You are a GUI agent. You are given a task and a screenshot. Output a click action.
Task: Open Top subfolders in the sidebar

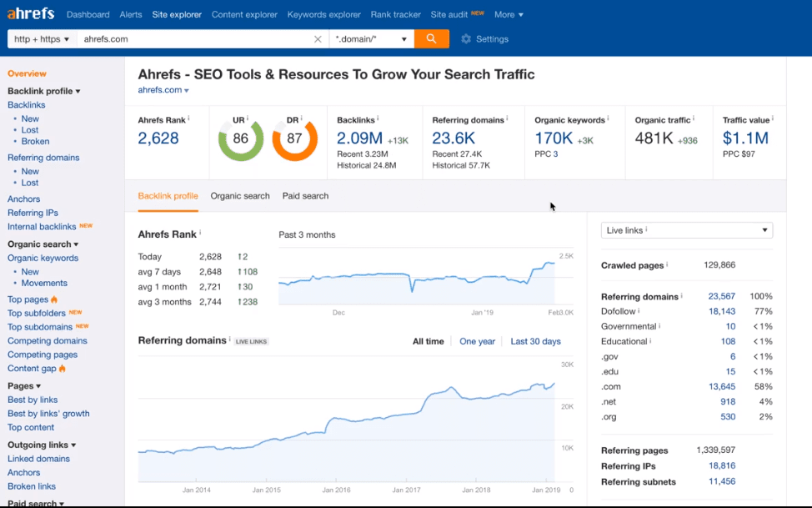[x=36, y=313]
